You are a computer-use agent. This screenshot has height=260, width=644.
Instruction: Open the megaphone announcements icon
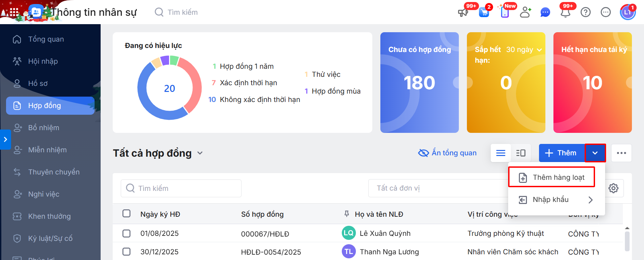pyautogui.click(x=463, y=13)
